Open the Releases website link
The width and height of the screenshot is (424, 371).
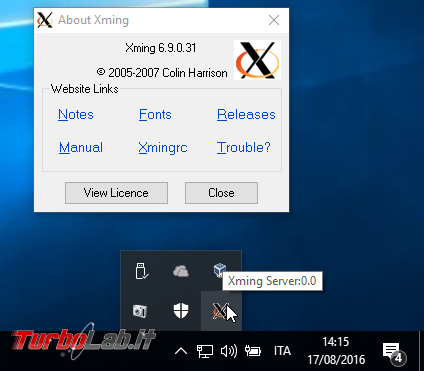click(x=246, y=114)
